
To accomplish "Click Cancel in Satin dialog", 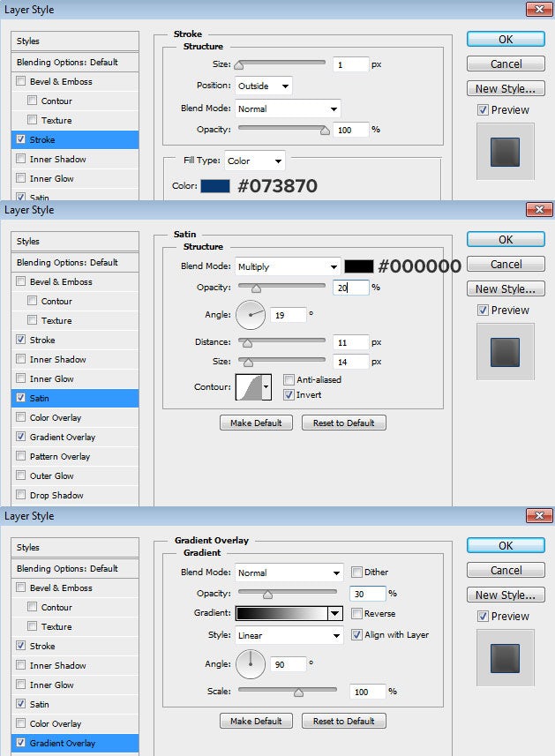I will (x=506, y=265).
